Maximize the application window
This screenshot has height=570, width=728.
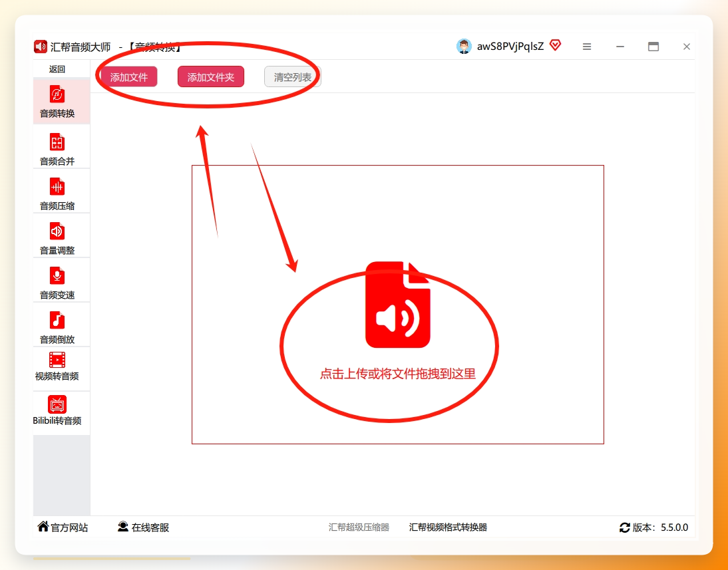(653, 47)
